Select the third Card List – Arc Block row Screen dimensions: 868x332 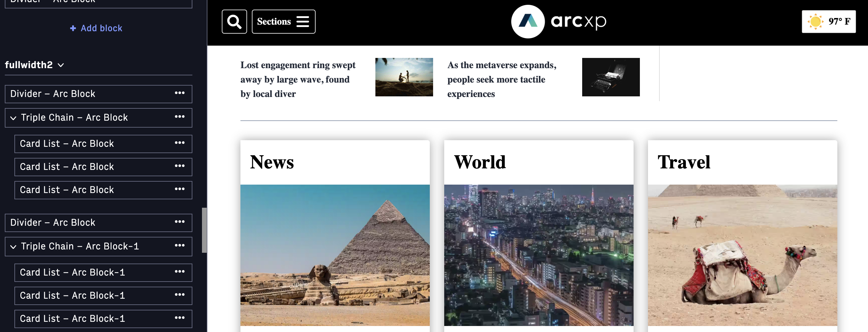pos(103,190)
